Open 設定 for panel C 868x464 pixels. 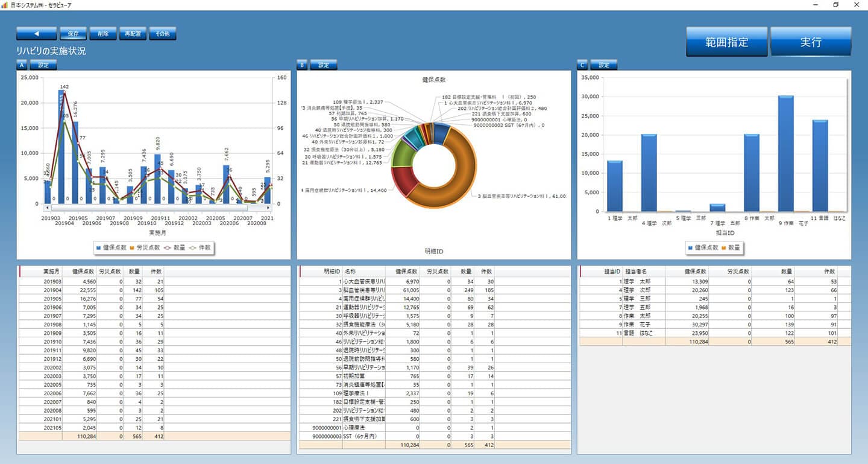click(604, 65)
